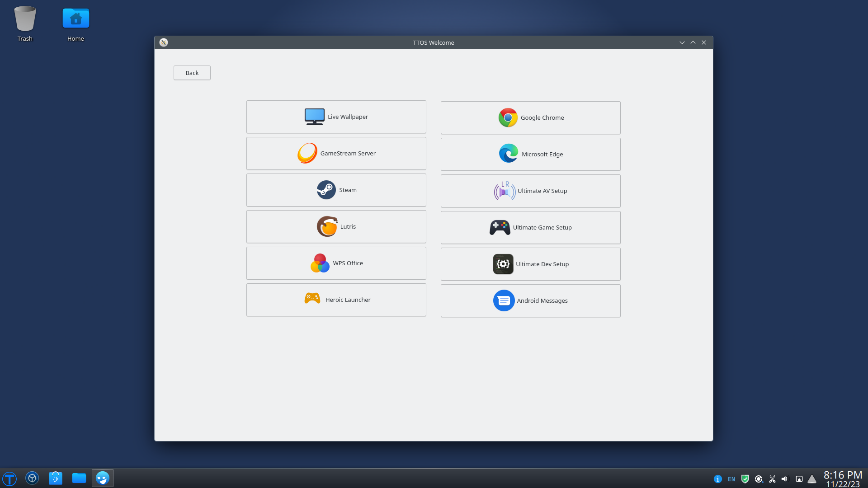Start Ultimate Dev Setup

click(x=530, y=264)
